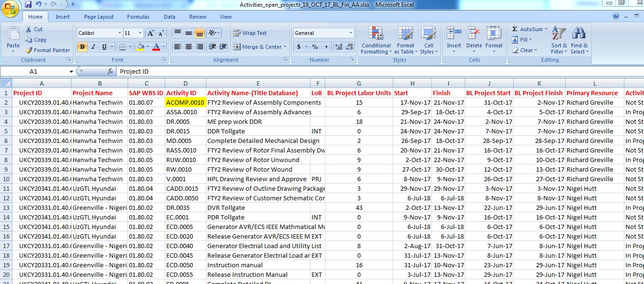The height and width of the screenshot is (284, 644).
Task: Toggle Underline formatting
Action: (x=103, y=47)
